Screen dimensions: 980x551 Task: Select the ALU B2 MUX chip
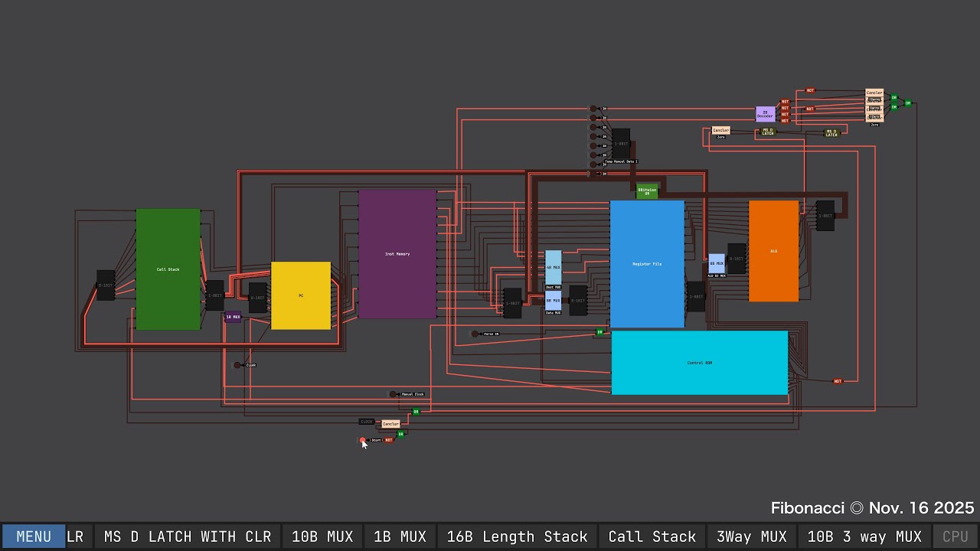(717, 263)
